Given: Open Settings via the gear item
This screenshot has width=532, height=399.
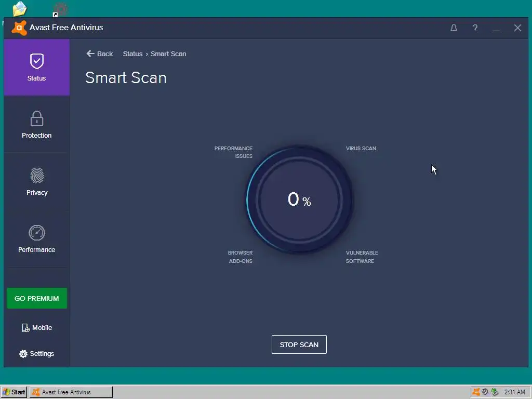Looking at the screenshot, I should pos(37,353).
